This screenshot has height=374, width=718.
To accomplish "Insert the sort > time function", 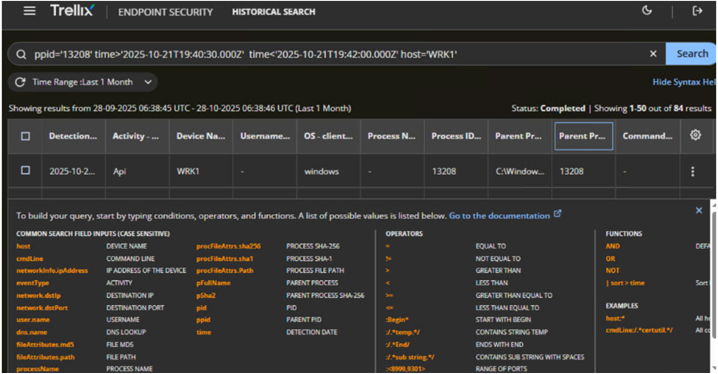I will click(x=625, y=283).
